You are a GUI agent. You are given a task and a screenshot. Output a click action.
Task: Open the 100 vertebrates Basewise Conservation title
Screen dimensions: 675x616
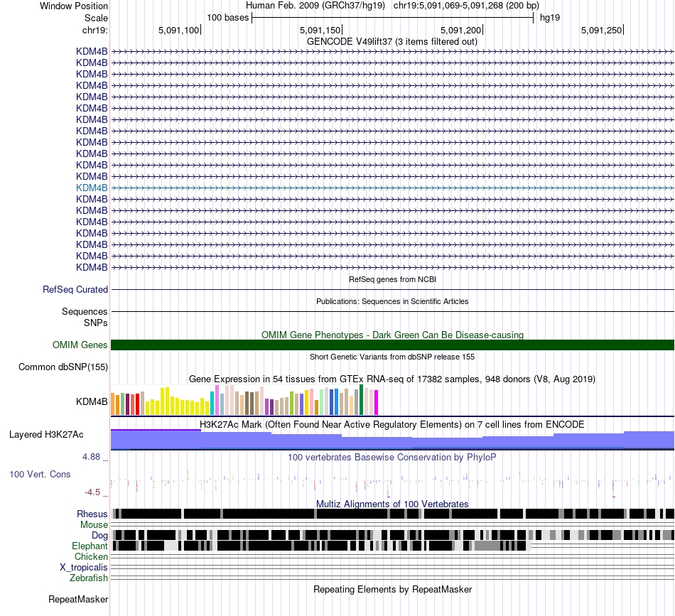click(392, 457)
